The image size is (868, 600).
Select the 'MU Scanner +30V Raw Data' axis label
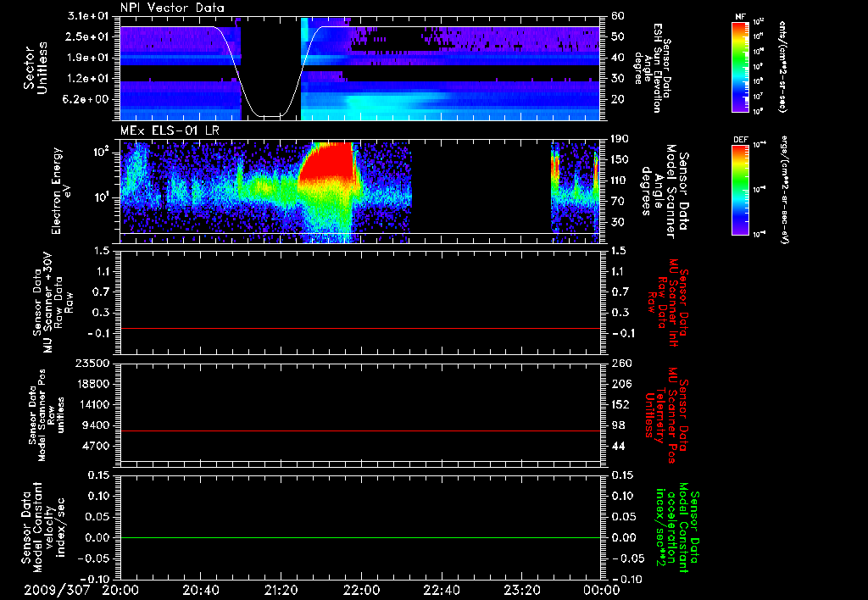53,303
